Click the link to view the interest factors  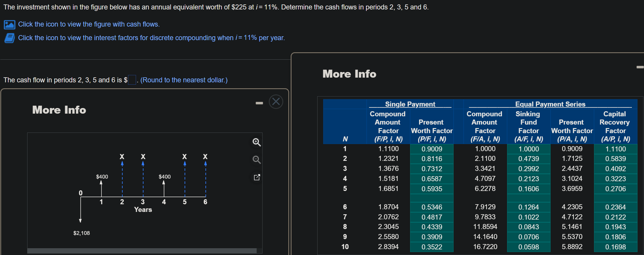pos(151,38)
